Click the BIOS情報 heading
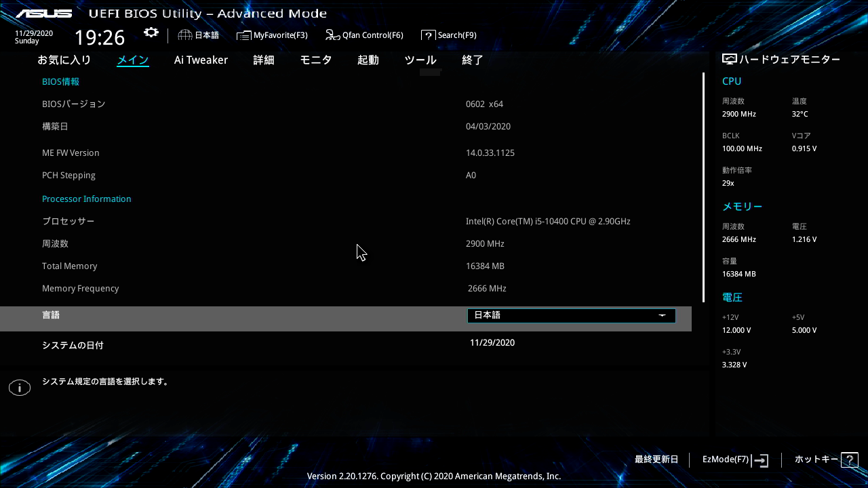 [61, 82]
